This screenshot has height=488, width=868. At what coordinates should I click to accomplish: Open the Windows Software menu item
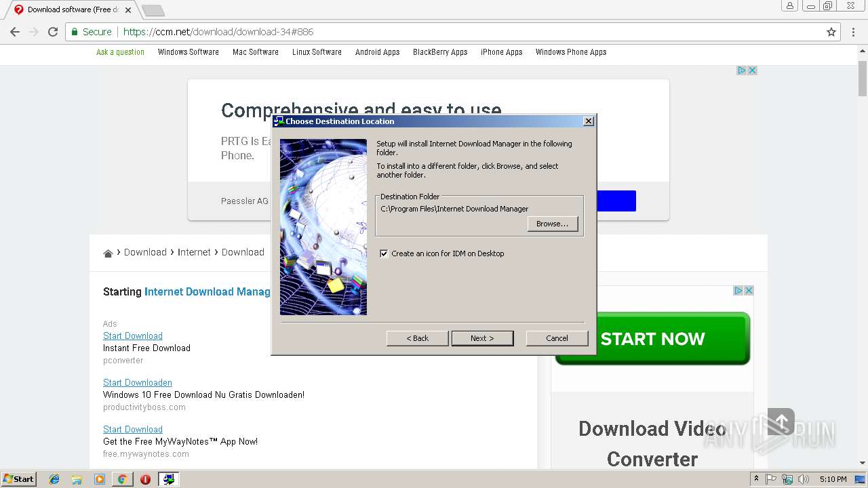189,52
